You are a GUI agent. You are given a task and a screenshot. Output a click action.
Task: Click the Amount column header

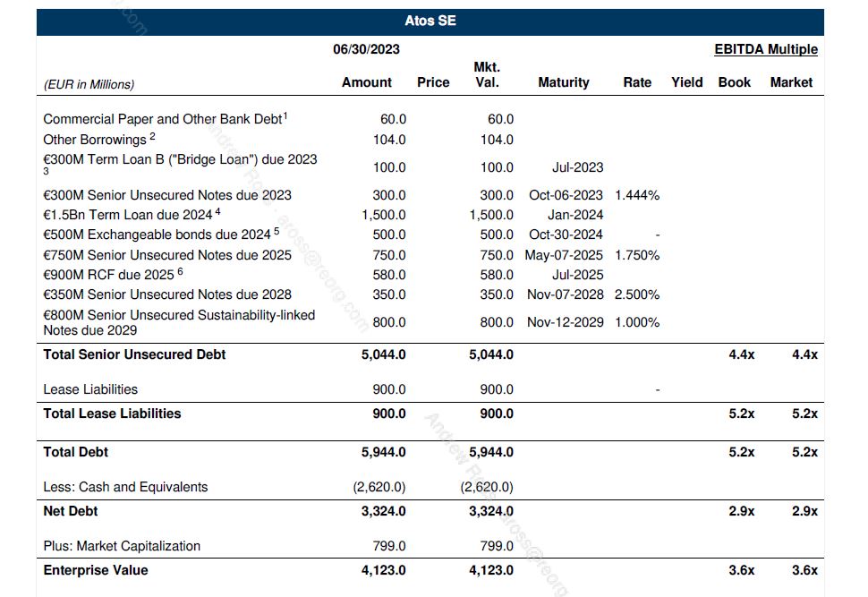point(367,82)
